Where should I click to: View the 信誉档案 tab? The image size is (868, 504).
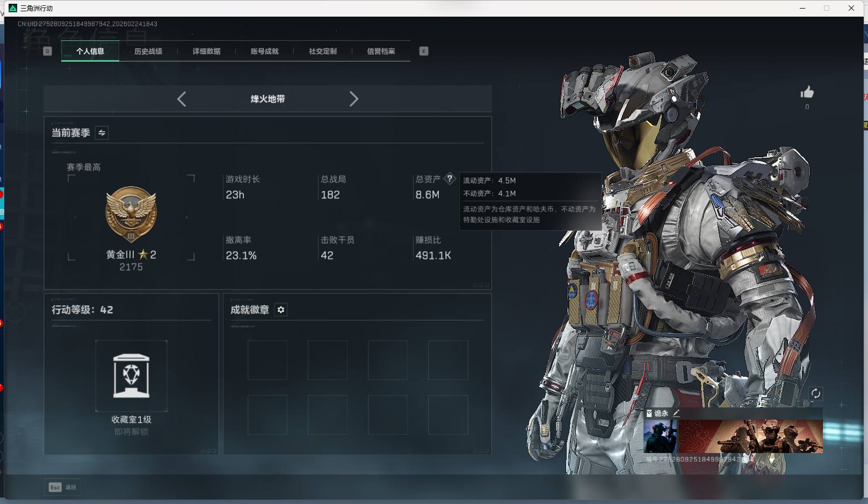pyautogui.click(x=381, y=51)
